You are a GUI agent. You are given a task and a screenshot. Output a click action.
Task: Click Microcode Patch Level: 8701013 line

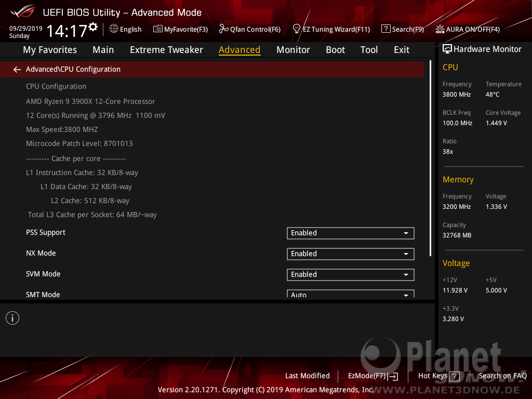tap(79, 143)
